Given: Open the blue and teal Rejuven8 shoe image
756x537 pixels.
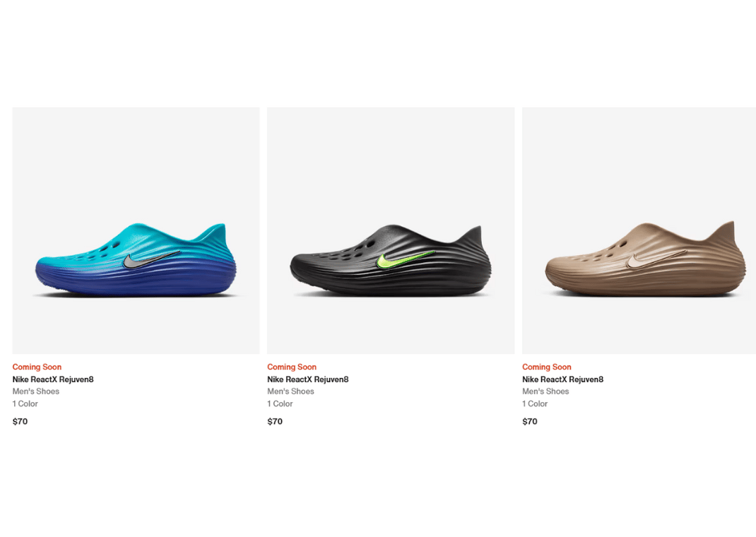Looking at the screenshot, I should pos(136,230).
